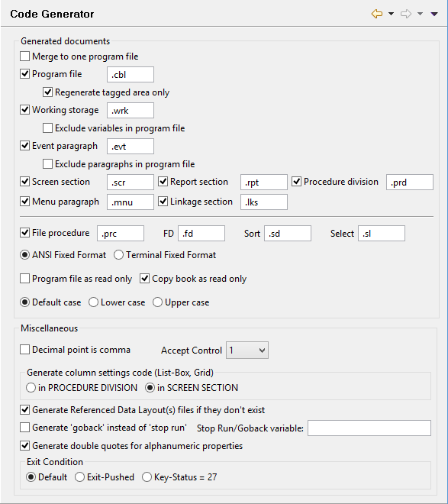Click the Select .sl extension field
Image resolution: width=448 pixels, height=504 pixels.
click(x=382, y=234)
